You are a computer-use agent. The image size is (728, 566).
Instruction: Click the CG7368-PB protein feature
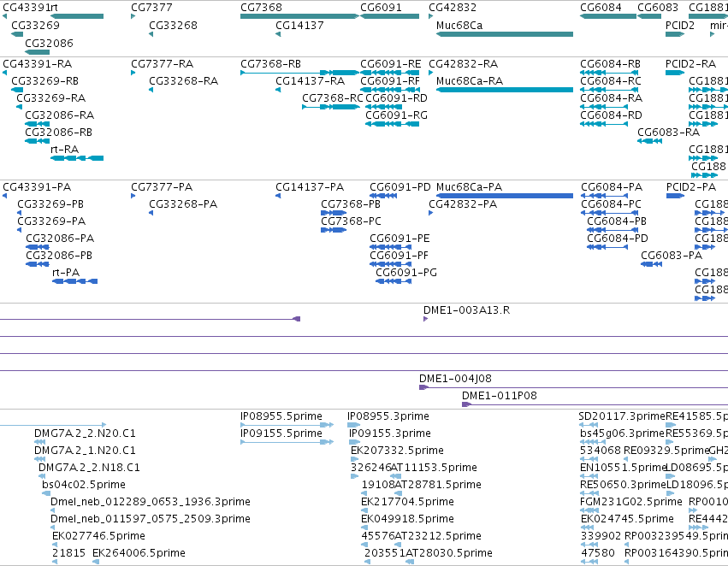pos(334,213)
